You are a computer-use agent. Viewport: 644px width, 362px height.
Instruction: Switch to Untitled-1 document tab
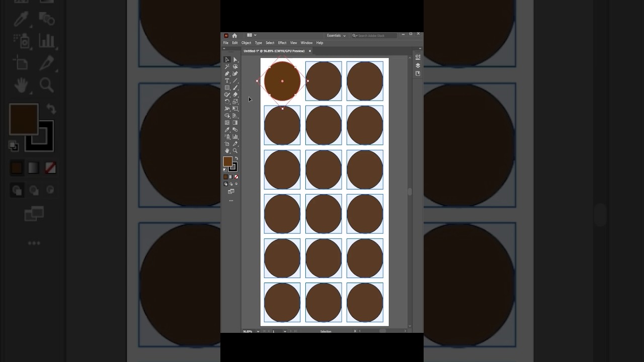pos(274,51)
